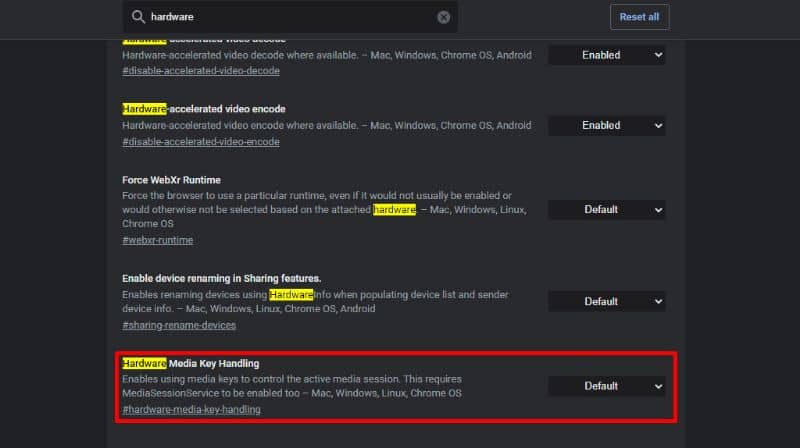The height and width of the screenshot is (448, 800).
Task: Open the device renaming in Sharing dropdown
Action: [606, 301]
